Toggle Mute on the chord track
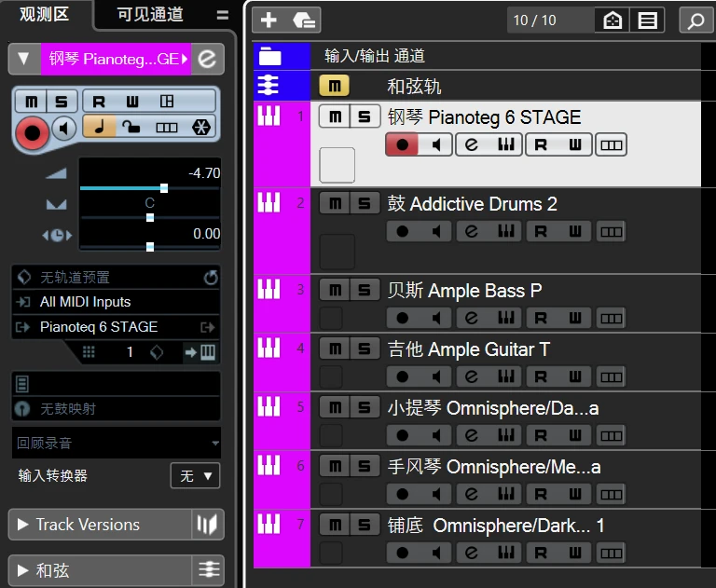Screen dimensions: 716x588 (335, 86)
